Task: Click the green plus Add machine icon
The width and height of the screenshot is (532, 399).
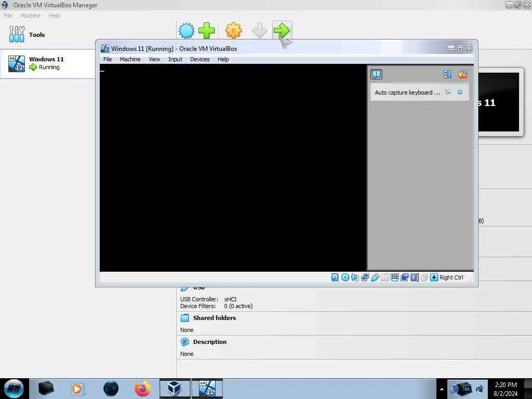Action: click(x=206, y=31)
